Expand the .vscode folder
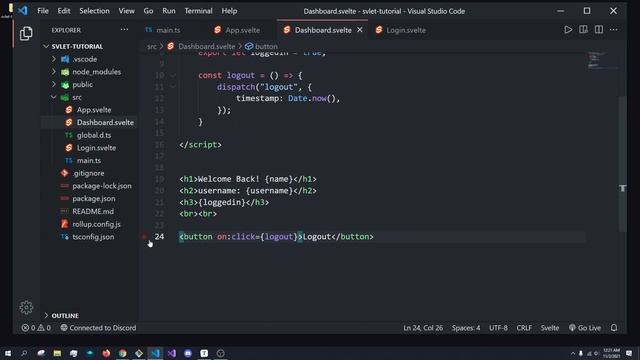 click(53, 59)
